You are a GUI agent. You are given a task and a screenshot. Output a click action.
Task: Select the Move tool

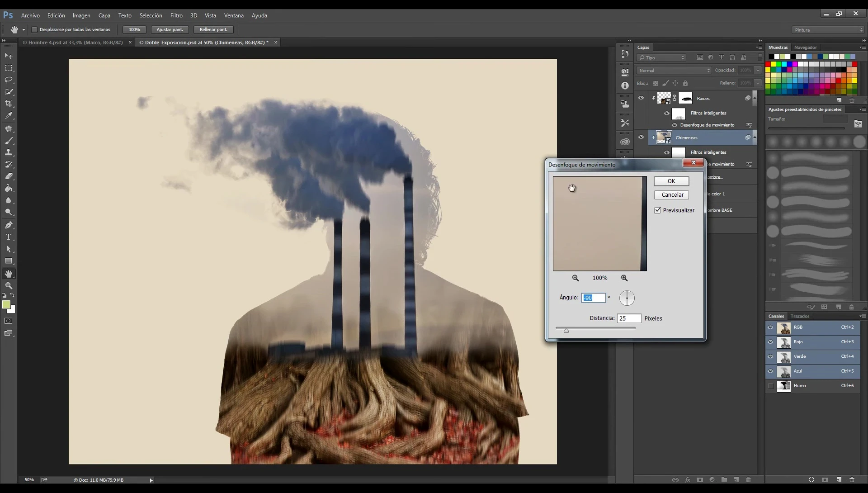click(x=9, y=56)
